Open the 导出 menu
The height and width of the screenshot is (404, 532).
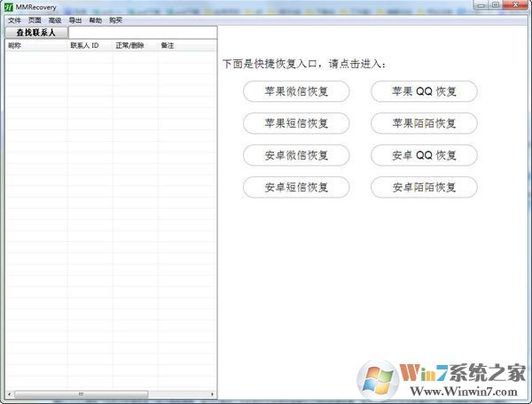click(75, 19)
